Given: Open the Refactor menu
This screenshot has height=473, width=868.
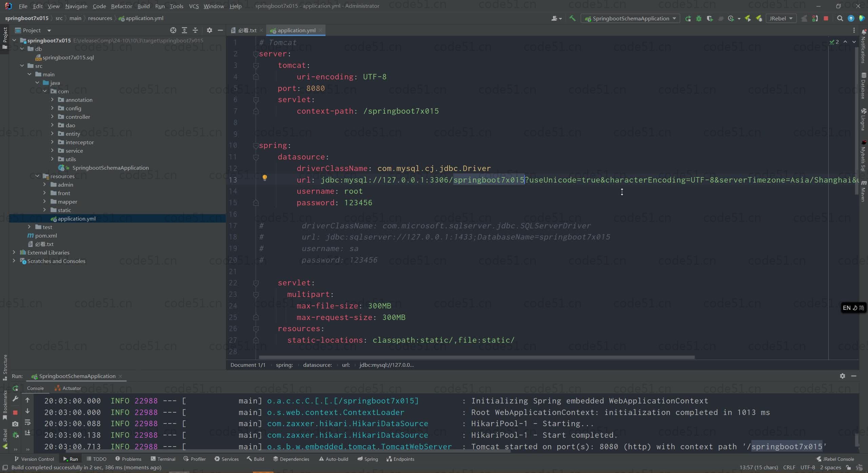Looking at the screenshot, I should pos(121,6).
